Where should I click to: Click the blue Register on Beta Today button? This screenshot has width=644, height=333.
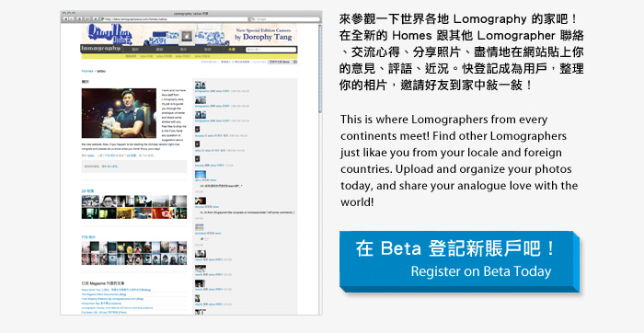click(x=459, y=261)
